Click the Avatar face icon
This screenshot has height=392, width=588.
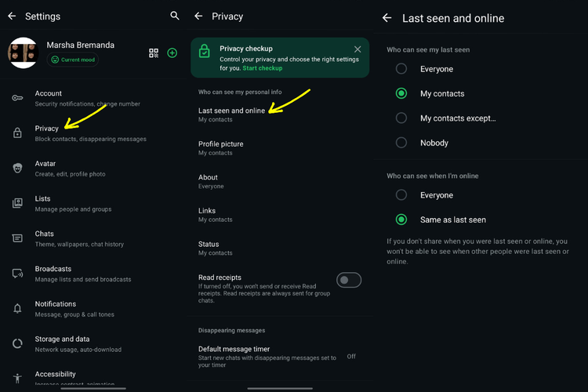tap(17, 168)
